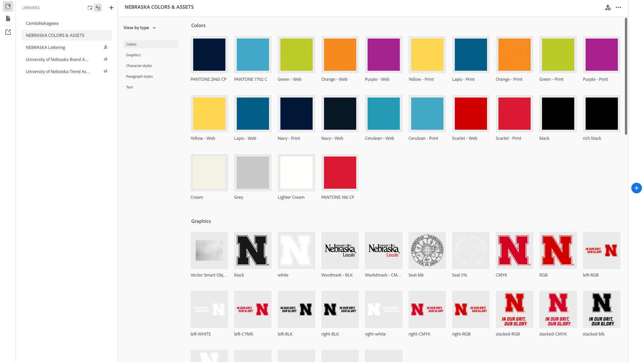Screen dimensions: 644x362
Task: Create a new library with plus icon
Action: tap(111, 8)
